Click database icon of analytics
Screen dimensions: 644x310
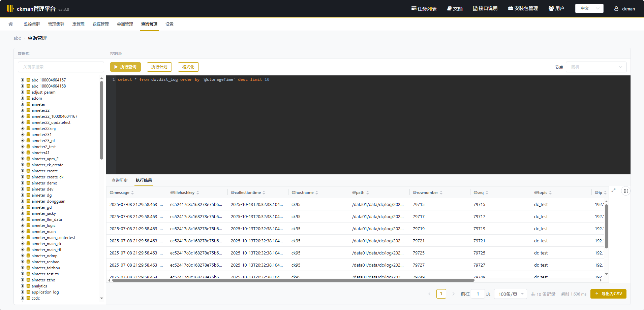click(x=28, y=286)
